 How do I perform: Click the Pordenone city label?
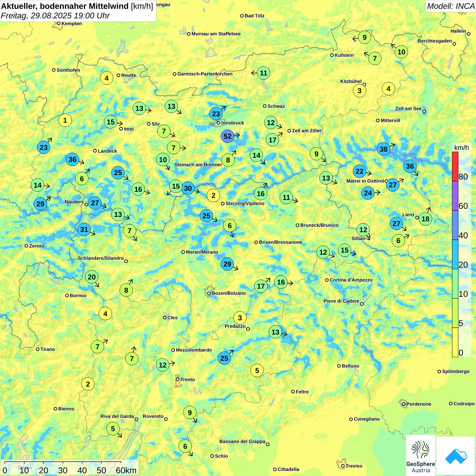click(x=419, y=404)
